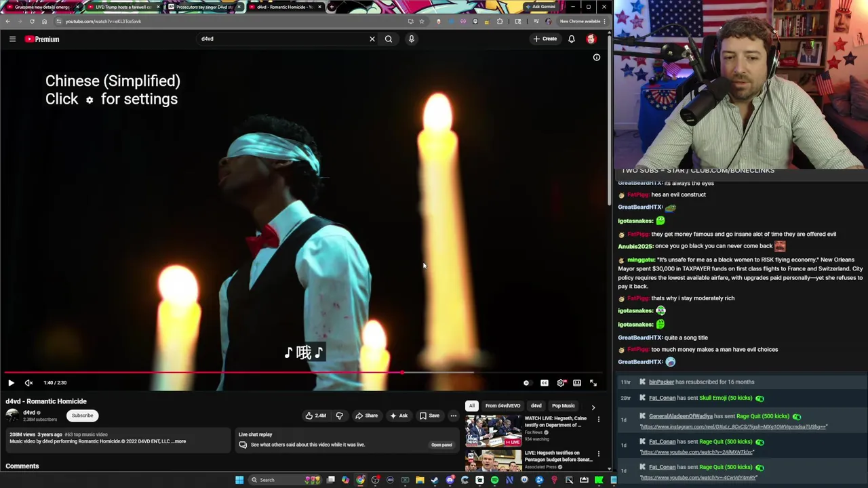This screenshot has width=868, height=488.
Task: Expand the description with ...more
Action: [179, 441]
